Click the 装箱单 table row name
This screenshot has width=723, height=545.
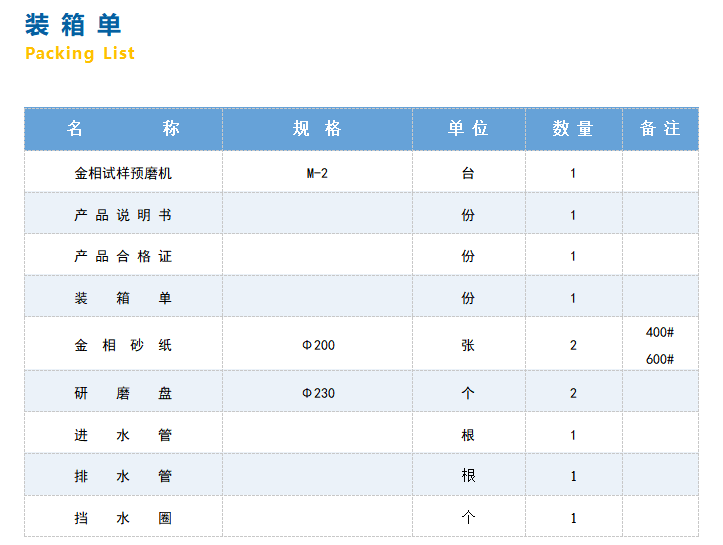click(x=123, y=298)
